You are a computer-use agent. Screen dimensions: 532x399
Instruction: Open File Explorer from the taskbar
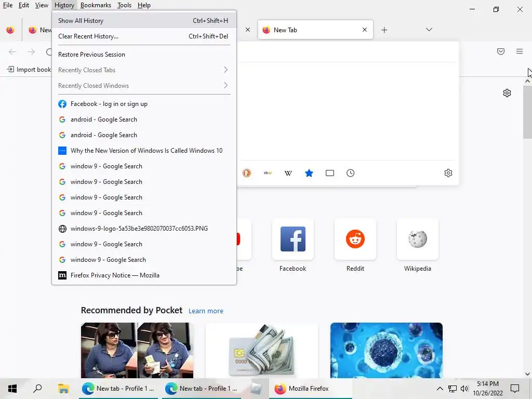tap(63, 389)
